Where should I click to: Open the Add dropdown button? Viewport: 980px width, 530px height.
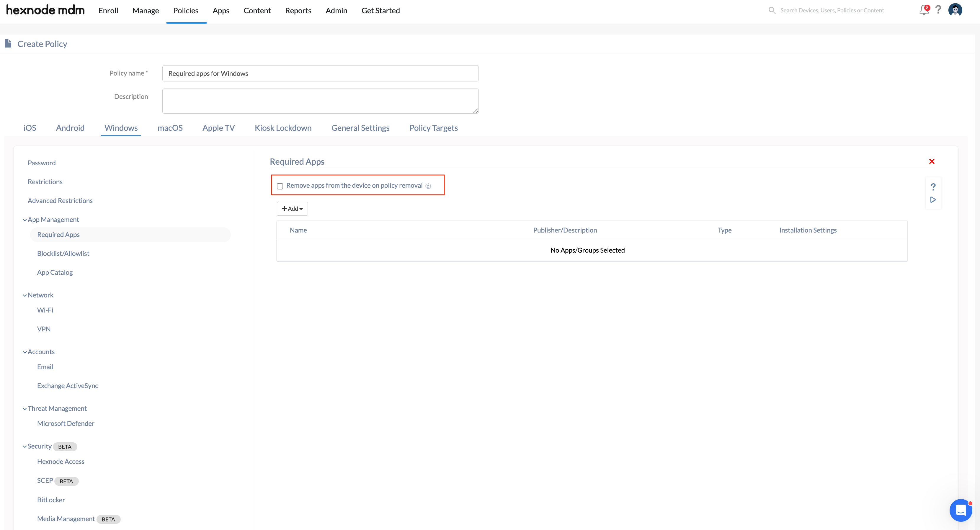(x=292, y=209)
